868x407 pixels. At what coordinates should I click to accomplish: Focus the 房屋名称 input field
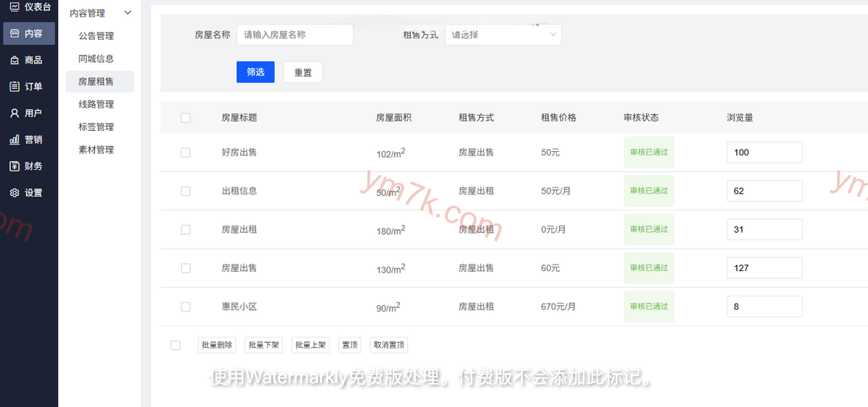(294, 35)
